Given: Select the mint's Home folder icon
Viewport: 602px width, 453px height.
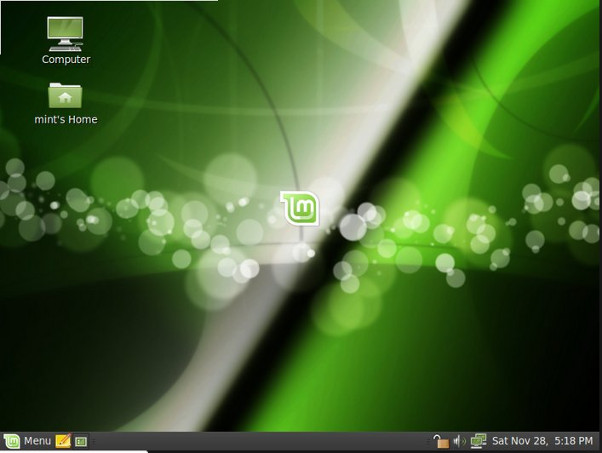Looking at the screenshot, I should coord(65,96).
